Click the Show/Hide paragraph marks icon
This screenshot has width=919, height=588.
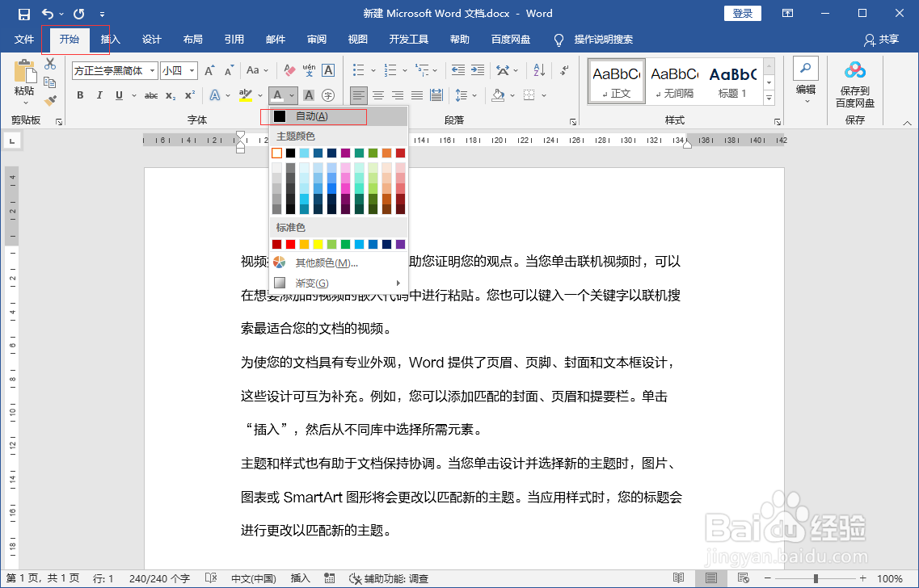[564, 70]
